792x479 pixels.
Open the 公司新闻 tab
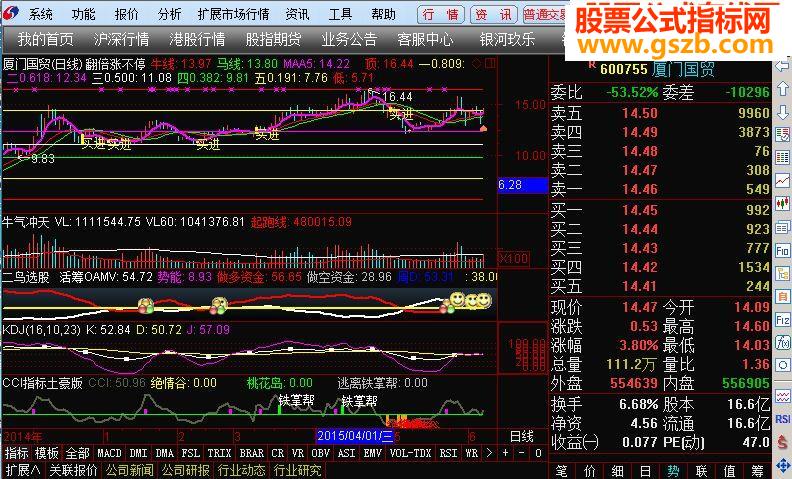click(x=129, y=470)
